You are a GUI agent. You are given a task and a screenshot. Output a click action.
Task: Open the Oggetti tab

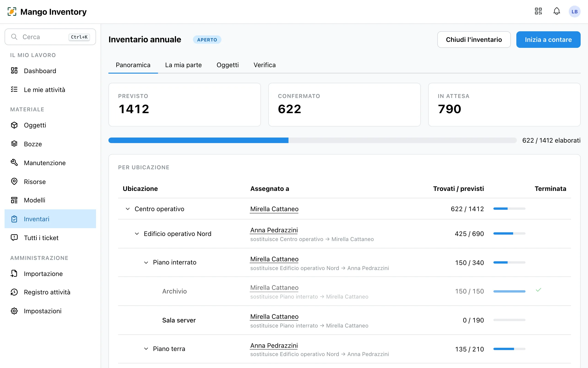[228, 65]
